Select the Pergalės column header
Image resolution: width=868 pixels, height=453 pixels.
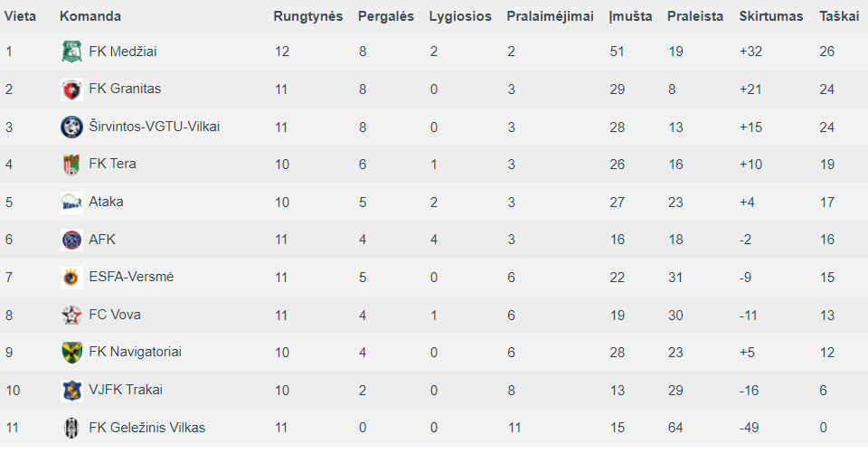(386, 16)
